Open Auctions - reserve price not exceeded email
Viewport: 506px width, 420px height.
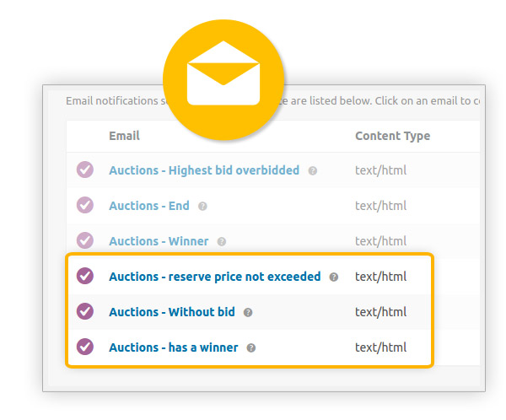tap(215, 277)
